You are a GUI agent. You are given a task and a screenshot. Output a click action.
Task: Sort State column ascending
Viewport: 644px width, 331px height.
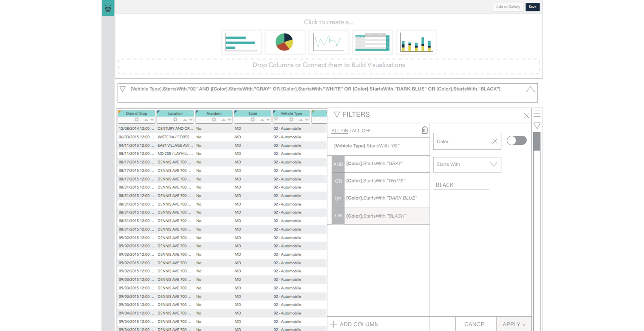click(x=262, y=120)
